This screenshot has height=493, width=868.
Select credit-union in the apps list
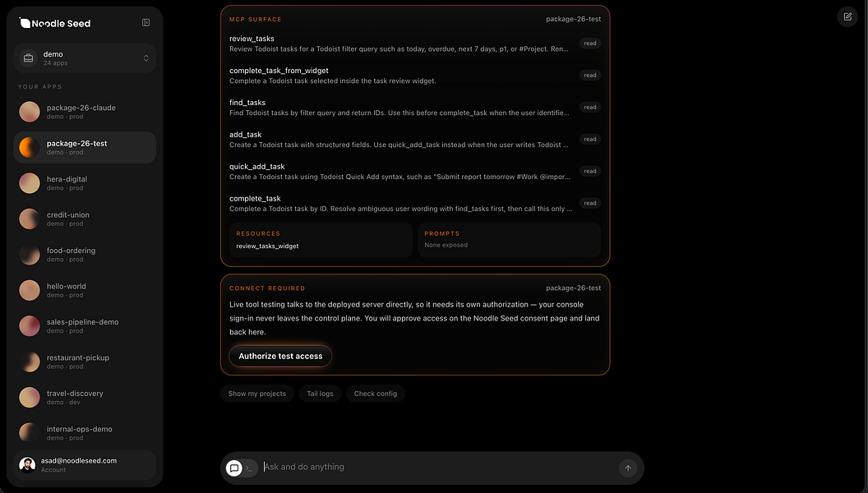click(x=85, y=219)
